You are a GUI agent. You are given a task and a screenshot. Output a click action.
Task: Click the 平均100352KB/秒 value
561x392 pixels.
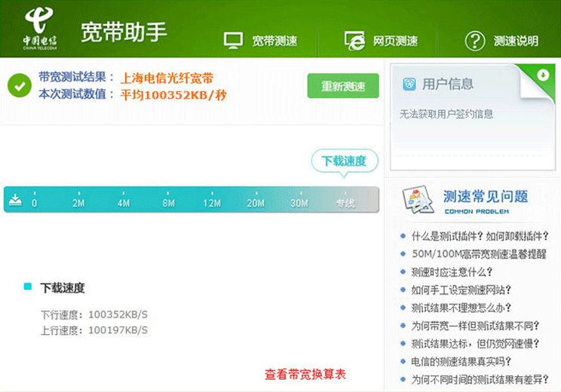point(173,95)
